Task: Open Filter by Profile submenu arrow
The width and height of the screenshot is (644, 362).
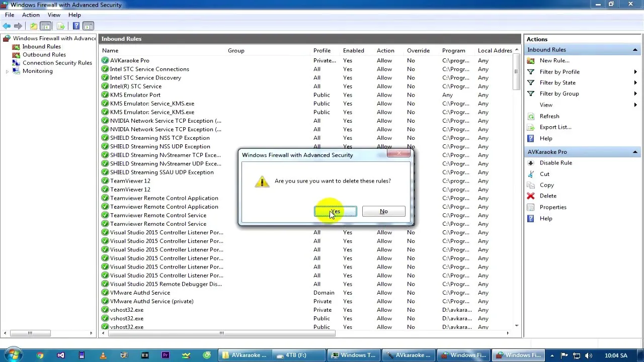Action: pos(635,72)
